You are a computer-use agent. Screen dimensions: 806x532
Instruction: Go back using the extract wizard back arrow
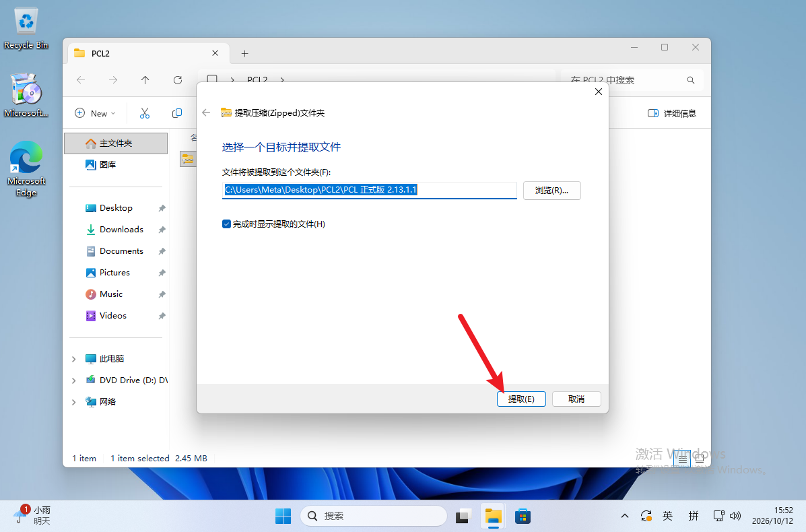206,112
